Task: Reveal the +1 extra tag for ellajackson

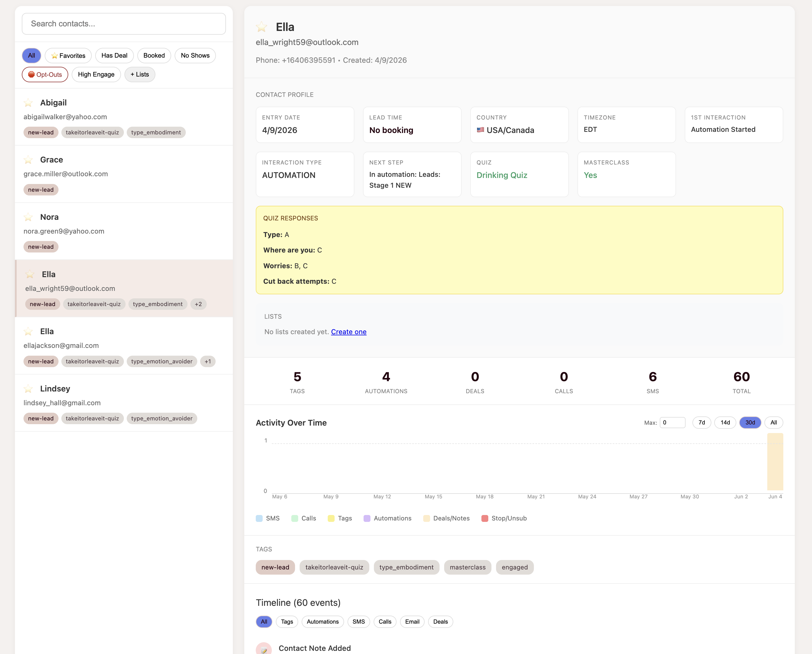Action: tap(208, 361)
